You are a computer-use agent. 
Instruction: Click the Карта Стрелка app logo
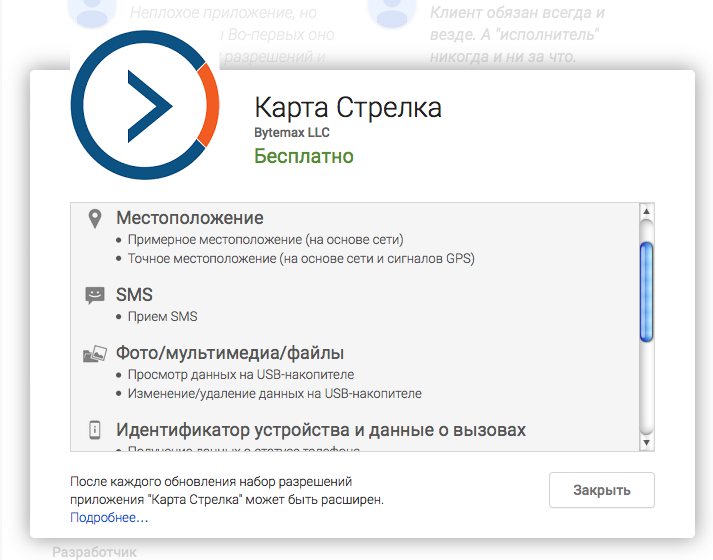pos(145,107)
